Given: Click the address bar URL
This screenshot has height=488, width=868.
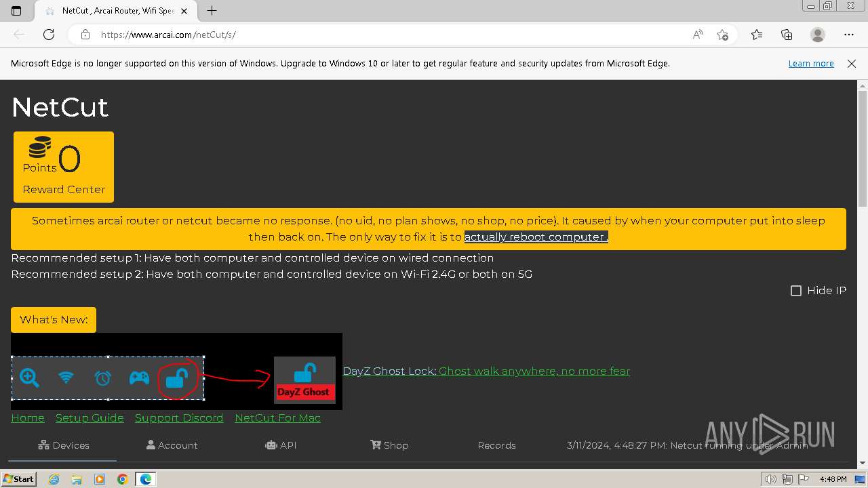Looking at the screenshot, I should pos(168,35).
